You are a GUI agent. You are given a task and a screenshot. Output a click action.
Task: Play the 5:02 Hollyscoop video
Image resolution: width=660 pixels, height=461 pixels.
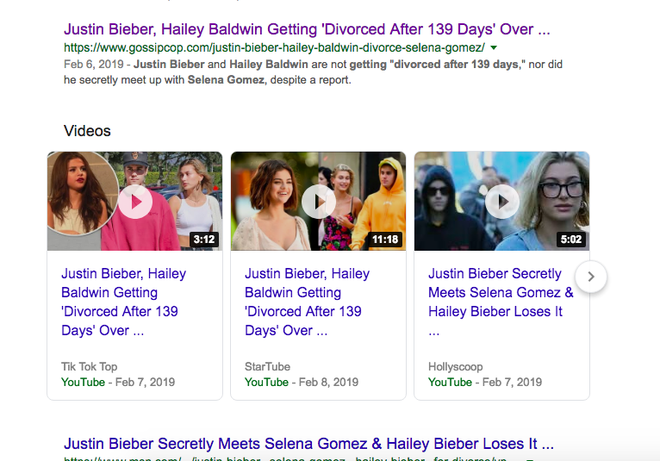coord(502,202)
